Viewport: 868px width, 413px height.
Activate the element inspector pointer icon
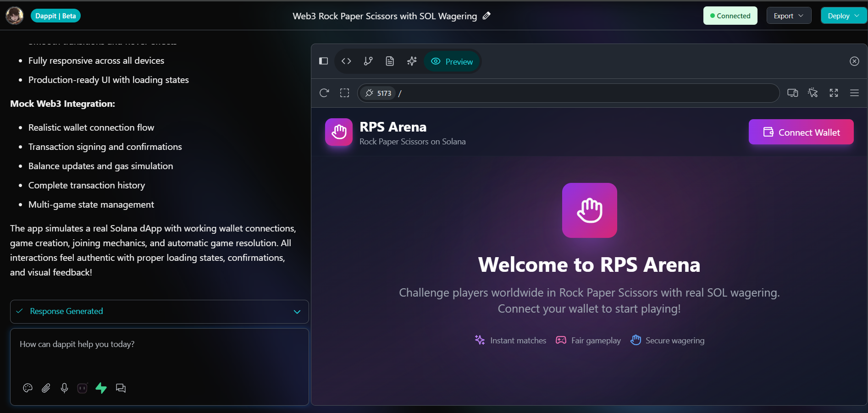(813, 93)
